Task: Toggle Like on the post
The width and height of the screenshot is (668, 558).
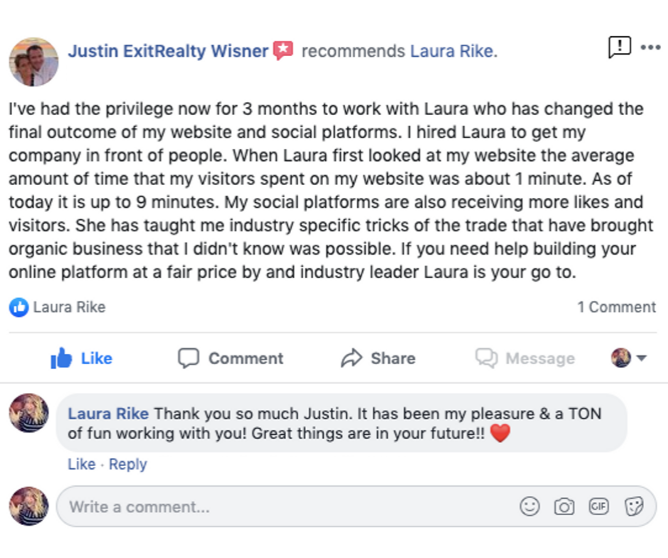Action: coord(81,358)
